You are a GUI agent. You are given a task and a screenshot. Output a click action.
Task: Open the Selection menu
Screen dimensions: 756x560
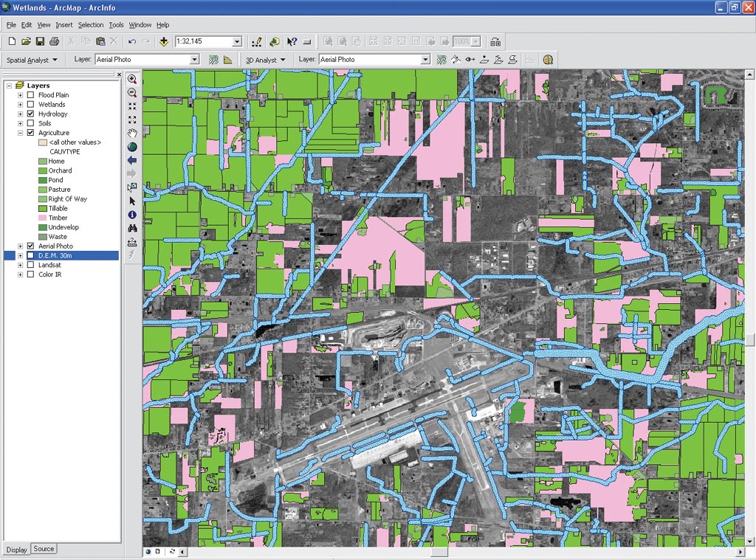pos(91,24)
